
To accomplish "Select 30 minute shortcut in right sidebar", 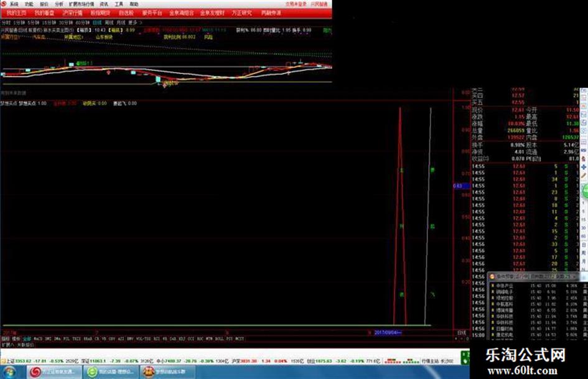I will pos(584,228).
